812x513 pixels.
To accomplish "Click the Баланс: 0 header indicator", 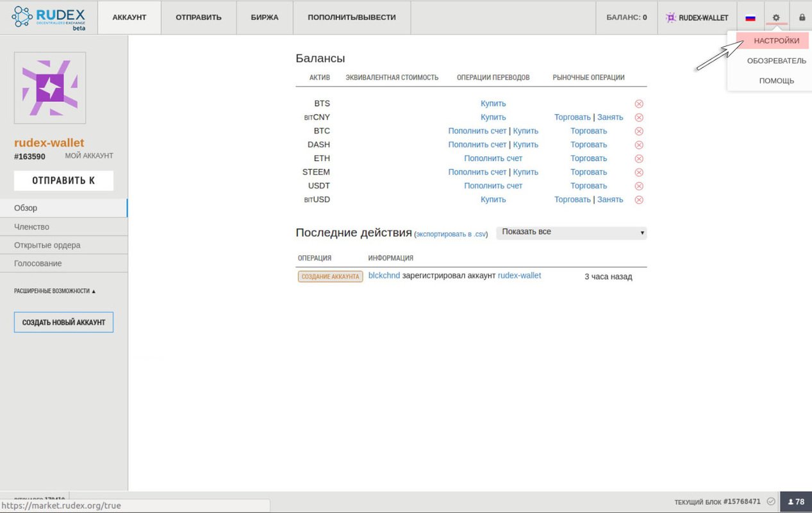I will 627,17.
